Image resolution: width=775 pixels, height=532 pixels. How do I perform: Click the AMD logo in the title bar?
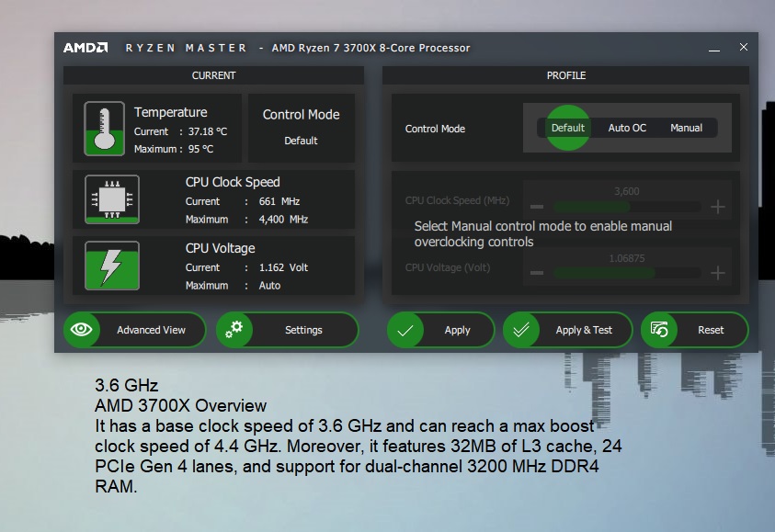click(85, 48)
